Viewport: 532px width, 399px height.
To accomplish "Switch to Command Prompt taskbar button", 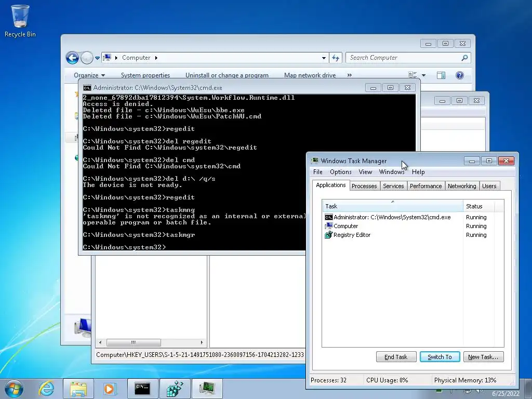I will point(142,389).
